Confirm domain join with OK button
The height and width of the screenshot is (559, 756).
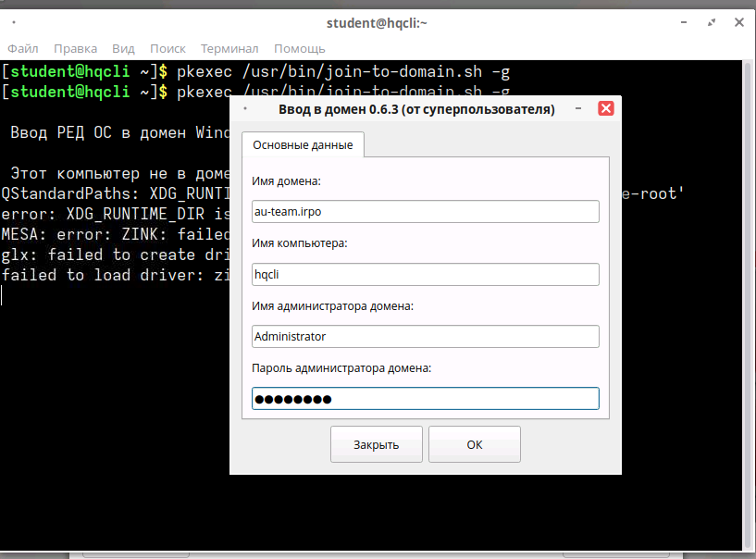[x=474, y=444]
